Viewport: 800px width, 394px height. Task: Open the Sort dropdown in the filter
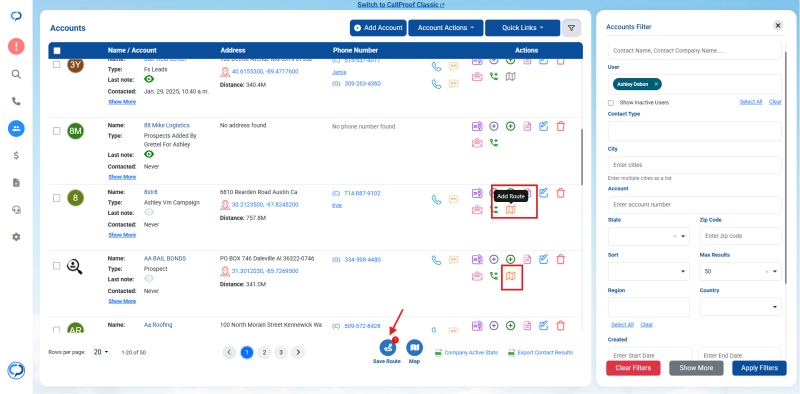(x=648, y=272)
